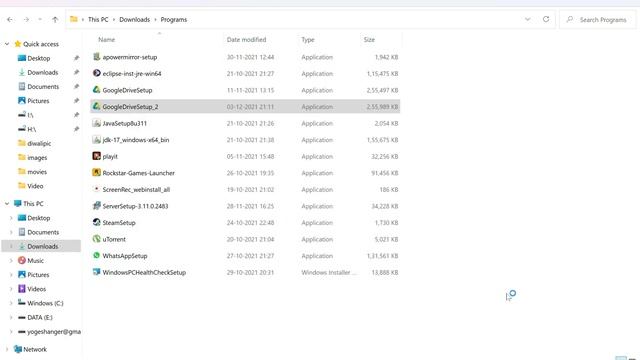Click the WindowsPCHealthCheckSetup icon
This screenshot has height=360, width=640.
(x=96, y=272)
